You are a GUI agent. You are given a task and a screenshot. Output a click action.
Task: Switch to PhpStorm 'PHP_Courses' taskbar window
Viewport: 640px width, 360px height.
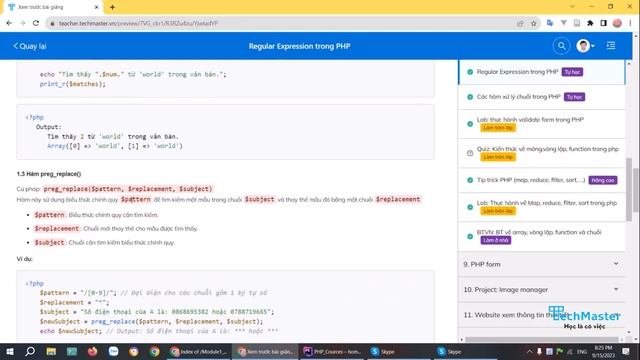tap(332, 351)
